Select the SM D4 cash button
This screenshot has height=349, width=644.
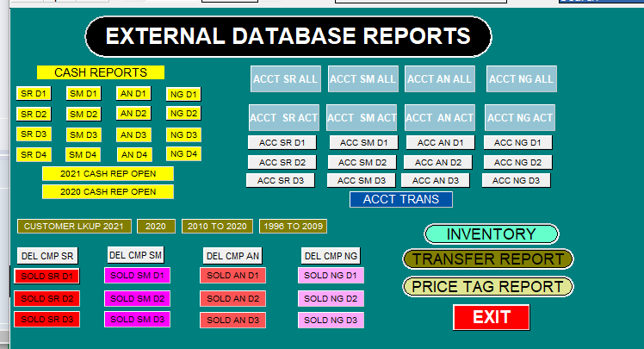click(83, 155)
